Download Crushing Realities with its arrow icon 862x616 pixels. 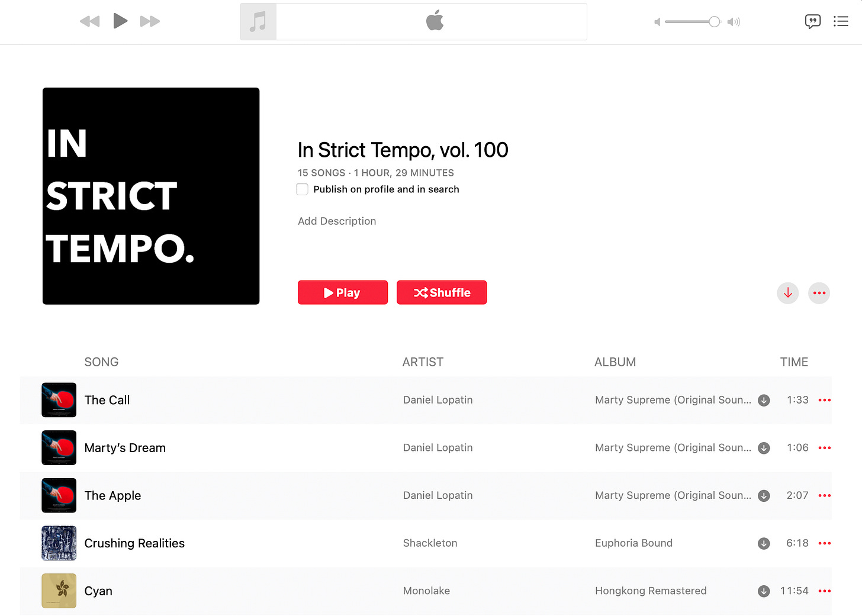pos(764,543)
